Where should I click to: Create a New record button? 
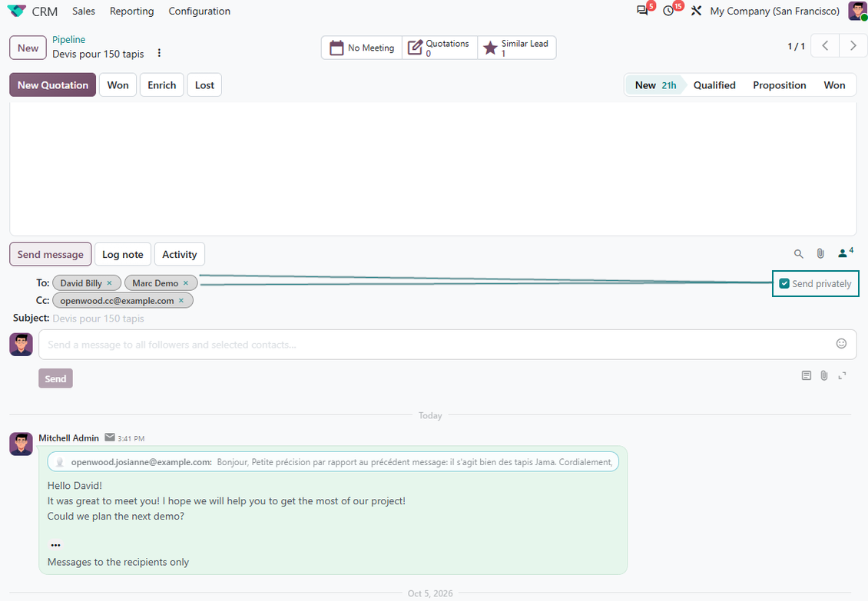[x=28, y=48]
